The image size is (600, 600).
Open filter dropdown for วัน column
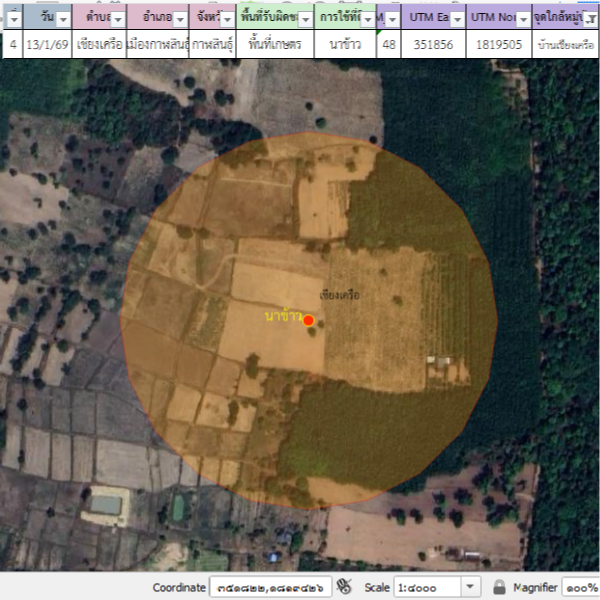[x=63, y=18]
